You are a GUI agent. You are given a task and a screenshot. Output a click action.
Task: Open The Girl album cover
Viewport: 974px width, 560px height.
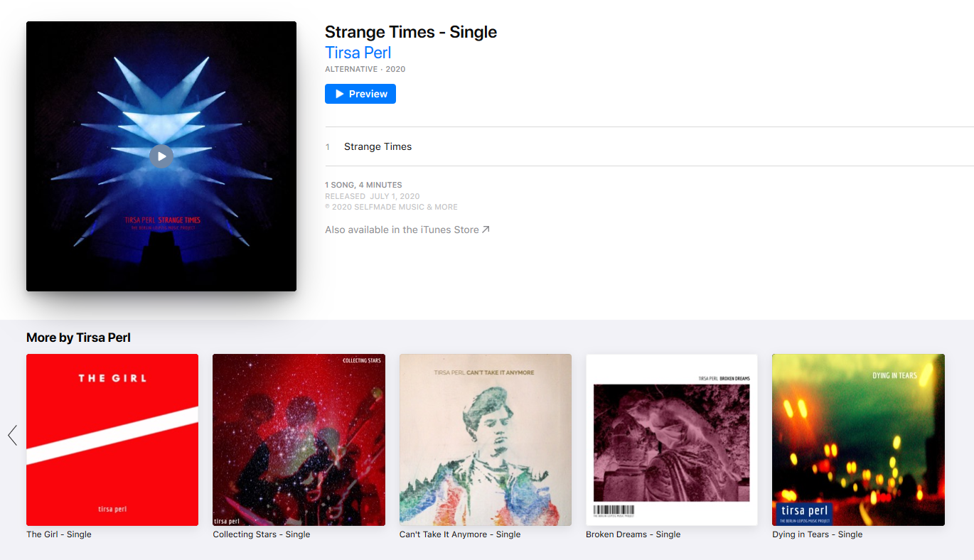(x=112, y=440)
